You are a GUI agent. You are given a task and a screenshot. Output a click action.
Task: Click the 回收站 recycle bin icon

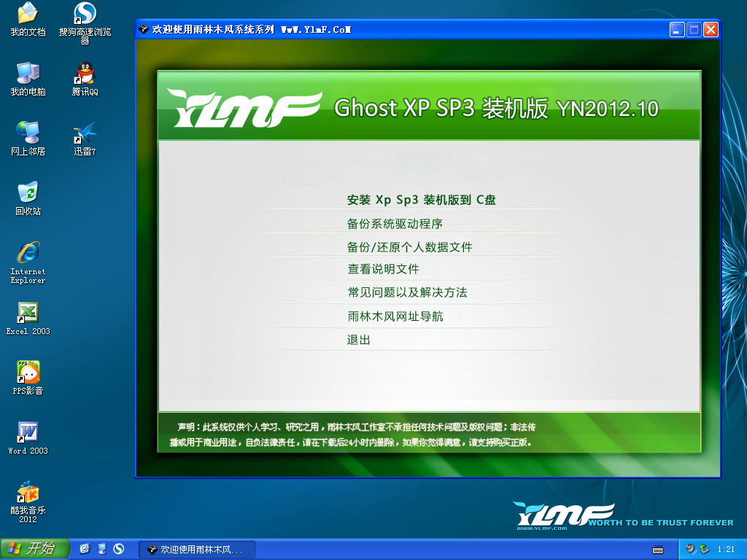click(x=28, y=198)
